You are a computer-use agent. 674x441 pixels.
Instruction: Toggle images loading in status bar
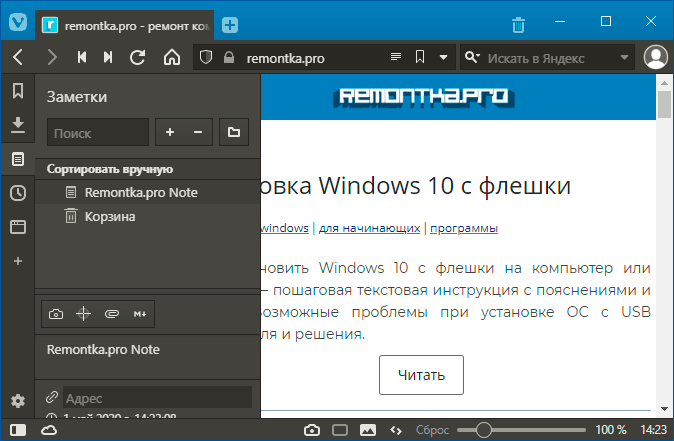368,430
